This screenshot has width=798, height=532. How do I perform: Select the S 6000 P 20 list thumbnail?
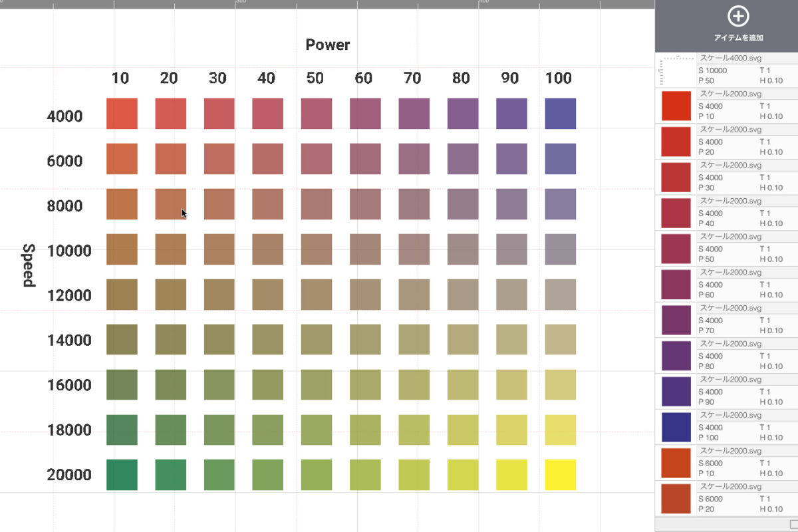click(676, 498)
